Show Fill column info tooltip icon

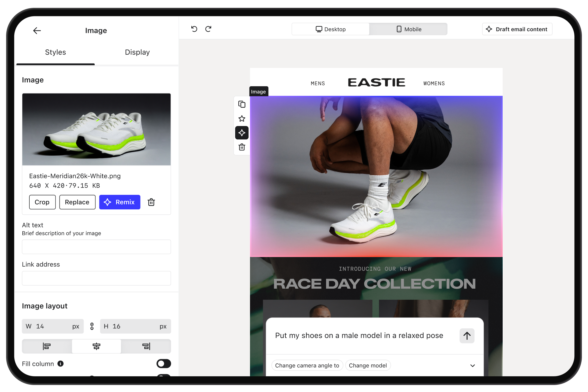point(60,364)
